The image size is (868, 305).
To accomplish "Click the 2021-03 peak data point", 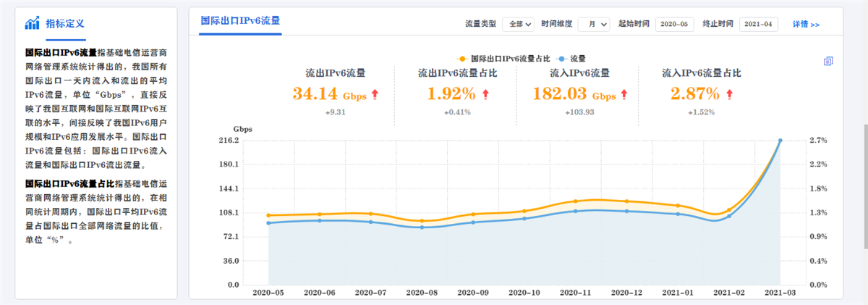I will tap(780, 141).
